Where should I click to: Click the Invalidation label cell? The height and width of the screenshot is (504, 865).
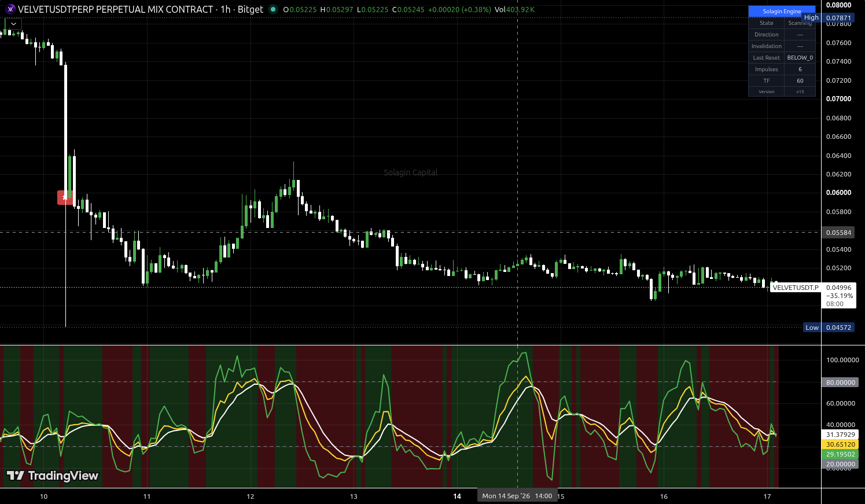(x=766, y=46)
